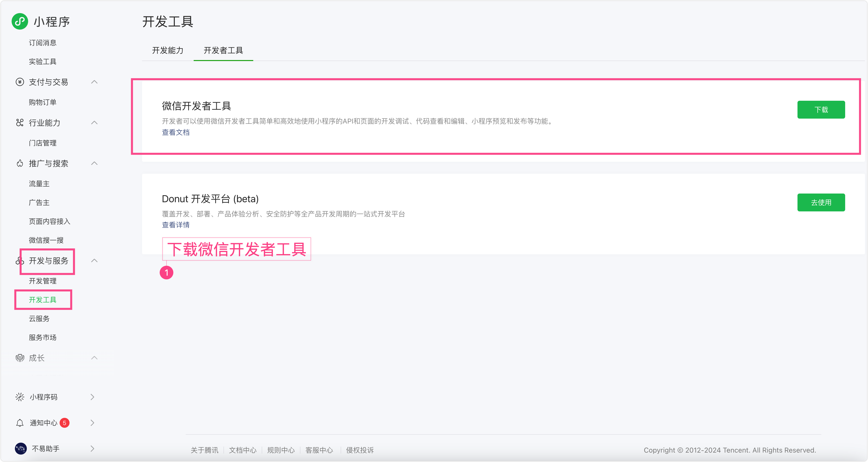Click the 开发与服务 section label
The height and width of the screenshot is (462, 868).
(48, 261)
